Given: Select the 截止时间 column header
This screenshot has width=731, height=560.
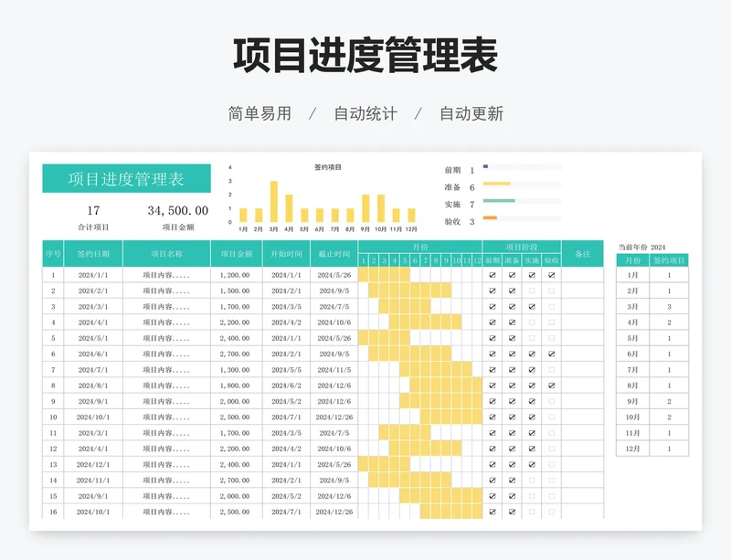Looking at the screenshot, I should [x=334, y=254].
